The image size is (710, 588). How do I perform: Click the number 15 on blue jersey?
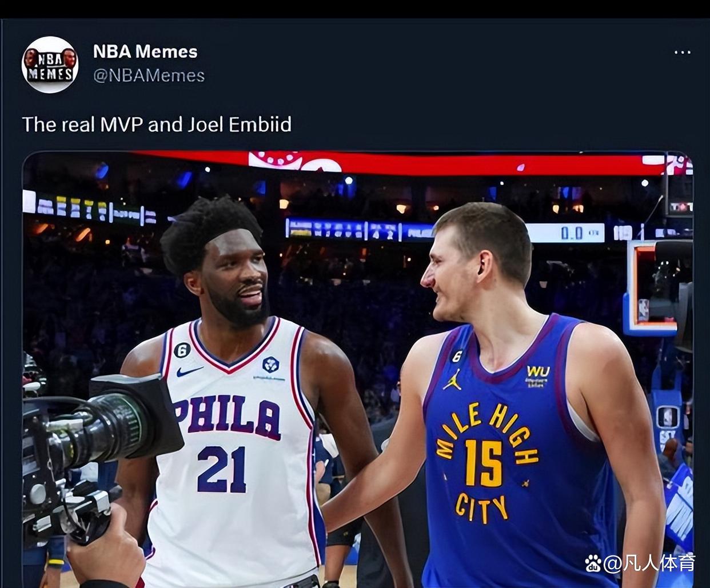tap(484, 462)
